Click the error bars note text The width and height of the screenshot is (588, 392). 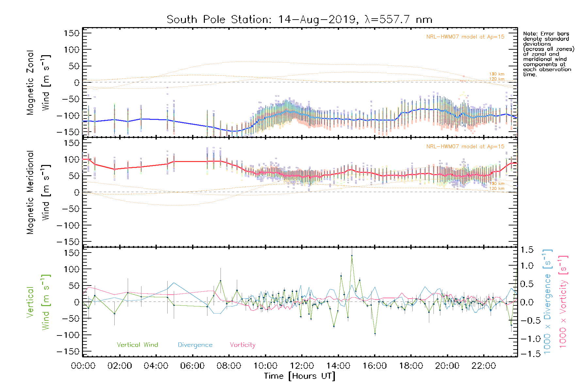pos(548,54)
